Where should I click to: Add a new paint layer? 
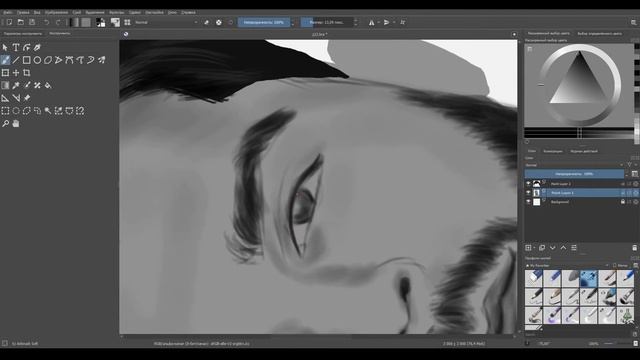pyautogui.click(x=528, y=248)
